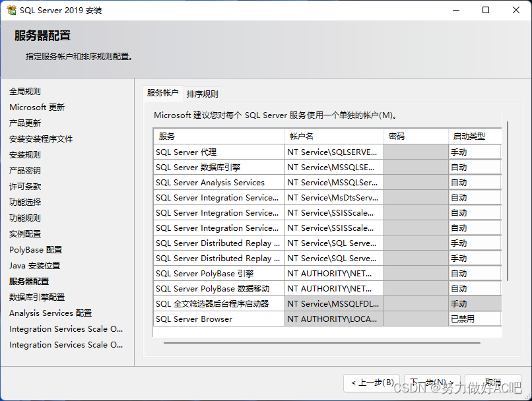This screenshot has width=532, height=401.
Task: Click vertical scrollbar of services table
Action: point(508,201)
